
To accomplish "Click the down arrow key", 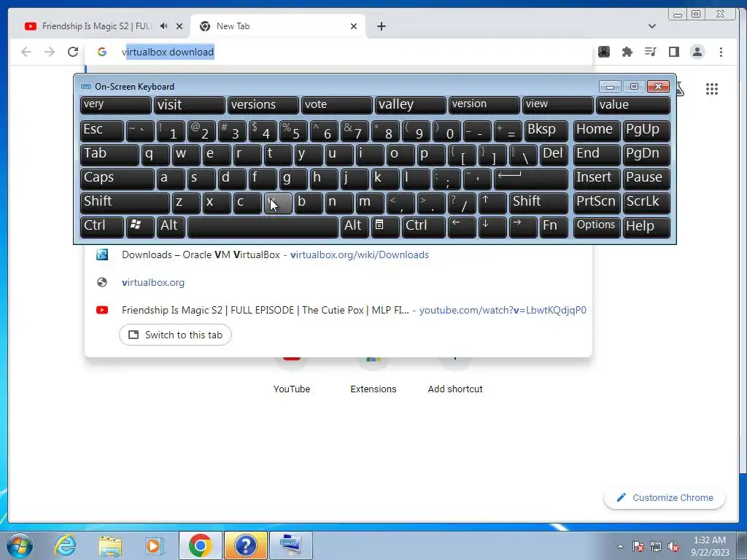I will point(492,227).
